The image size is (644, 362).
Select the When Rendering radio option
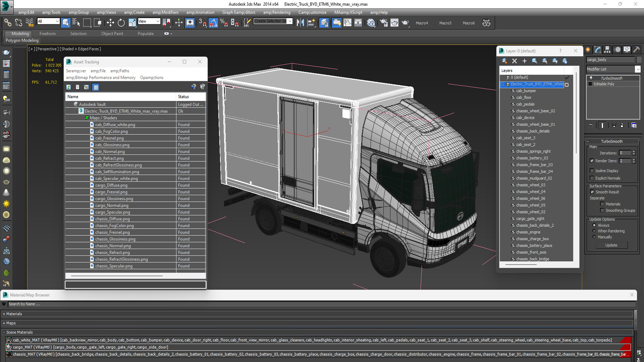pyautogui.click(x=594, y=231)
